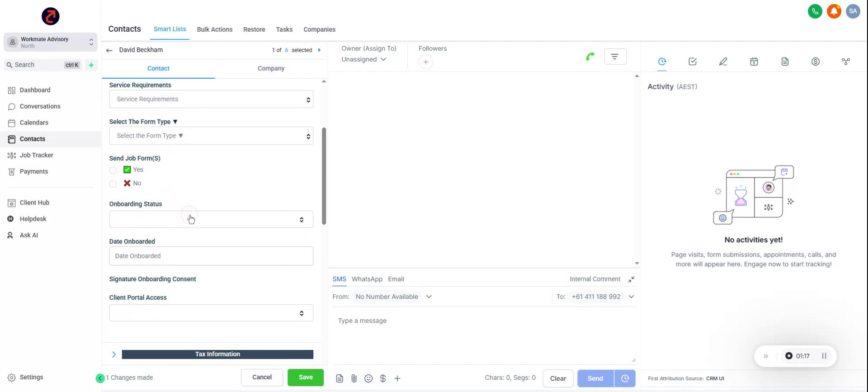Switch message channel to WhatsApp
The image size is (868, 392).
tap(367, 279)
